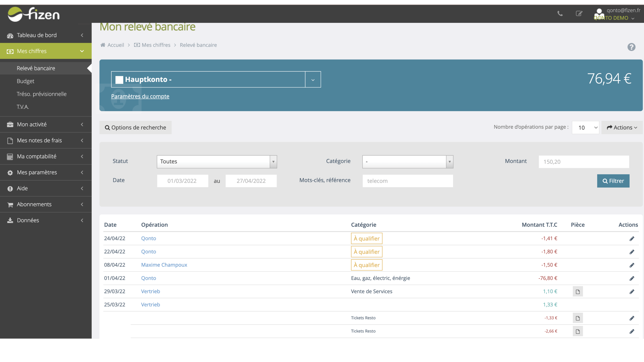
Task: Click the Montant T.T.C column header
Action: 539,225
